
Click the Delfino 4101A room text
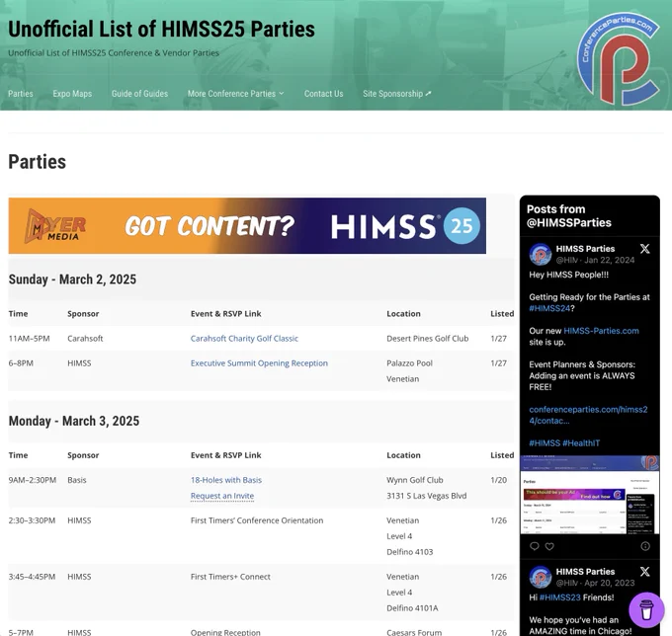tap(412, 608)
